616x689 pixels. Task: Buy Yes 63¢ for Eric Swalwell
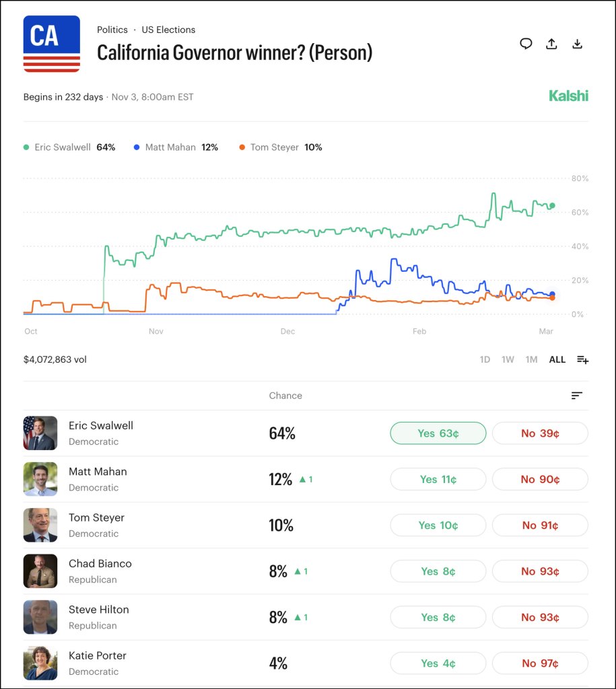438,433
